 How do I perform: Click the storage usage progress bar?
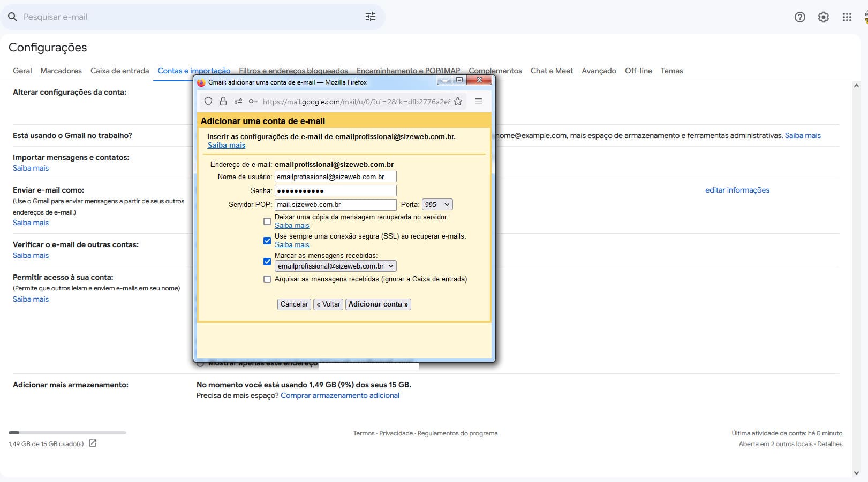pyautogui.click(x=67, y=432)
